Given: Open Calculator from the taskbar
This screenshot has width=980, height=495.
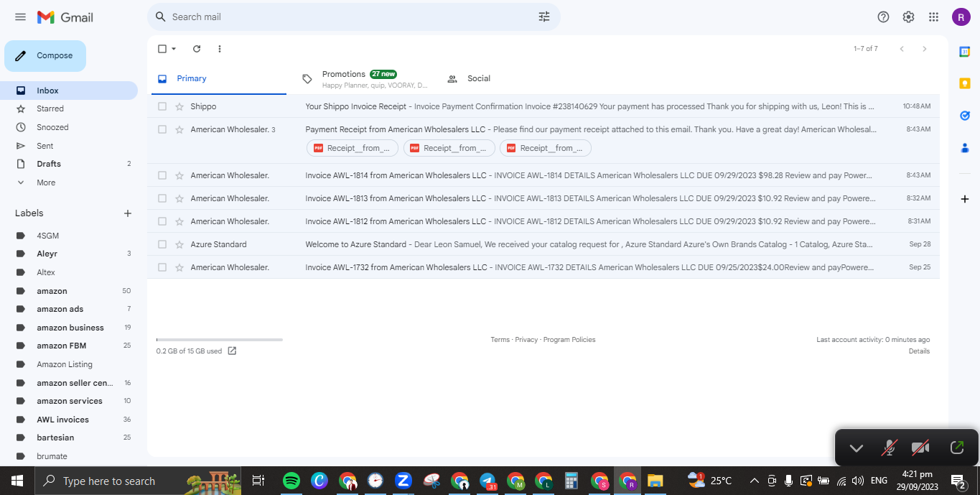Looking at the screenshot, I should (571, 481).
